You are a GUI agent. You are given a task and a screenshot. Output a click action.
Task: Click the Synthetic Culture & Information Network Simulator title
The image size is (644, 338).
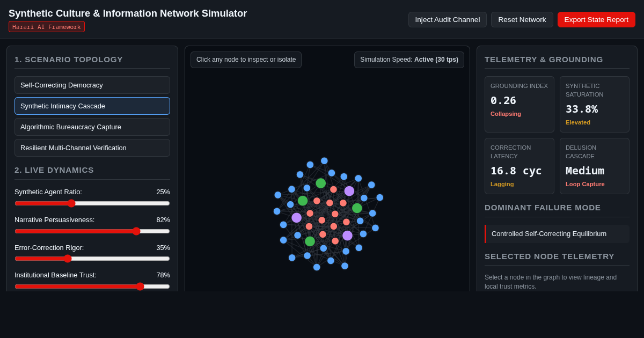(128, 13)
